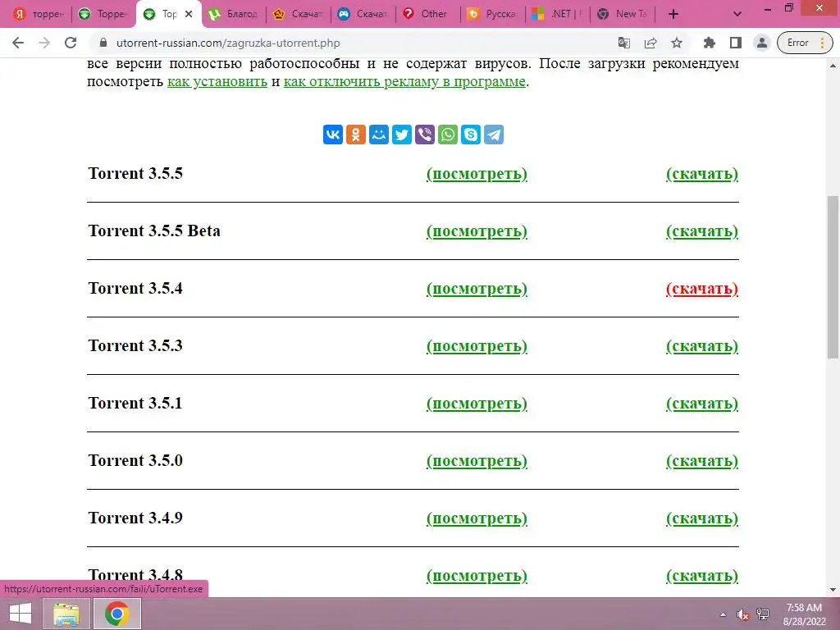The width and height of the screenshot is (840, 630).
Task: Share page via Telegram icon
Action: coord(494,135)
